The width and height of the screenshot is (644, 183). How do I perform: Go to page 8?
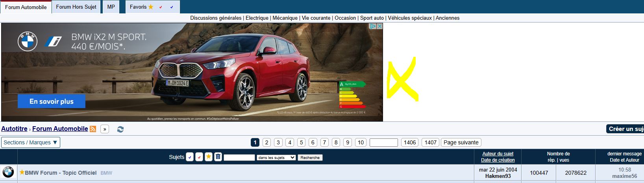(336, 142)
